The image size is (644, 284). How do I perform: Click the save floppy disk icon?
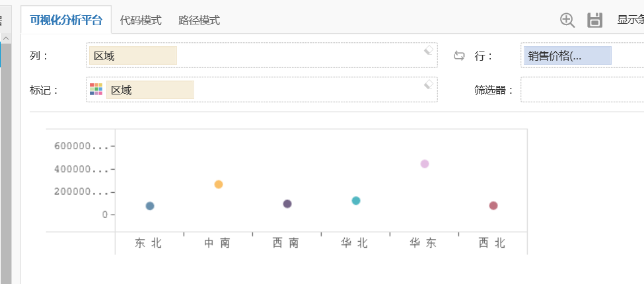click(x=594, y=20)
